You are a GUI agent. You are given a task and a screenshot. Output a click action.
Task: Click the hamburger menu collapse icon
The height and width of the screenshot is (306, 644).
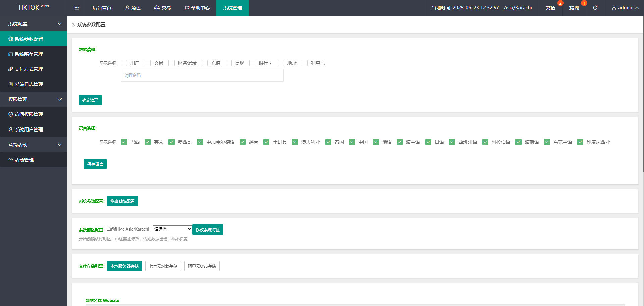77,8
